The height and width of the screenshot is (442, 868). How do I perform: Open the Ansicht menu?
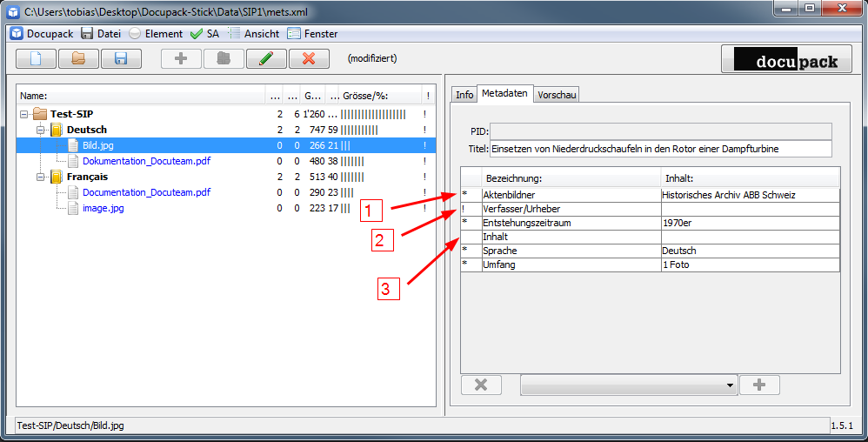(253, 34)
